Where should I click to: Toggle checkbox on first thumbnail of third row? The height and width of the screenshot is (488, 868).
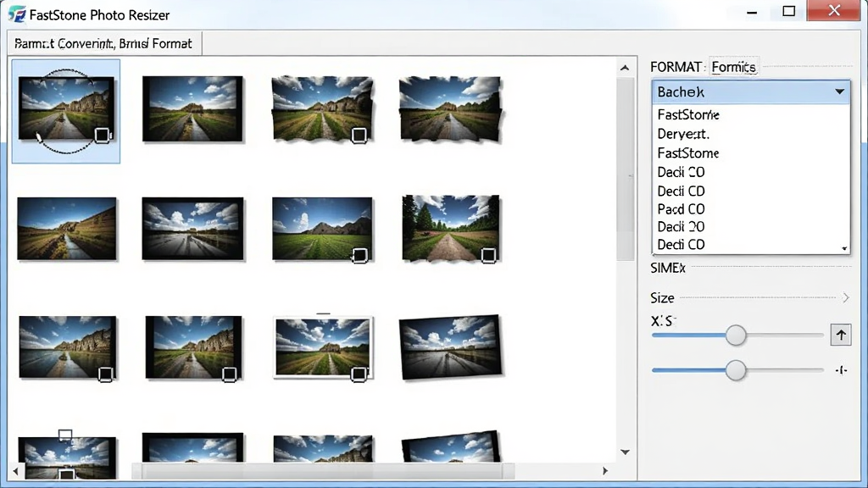pos(105,374)
